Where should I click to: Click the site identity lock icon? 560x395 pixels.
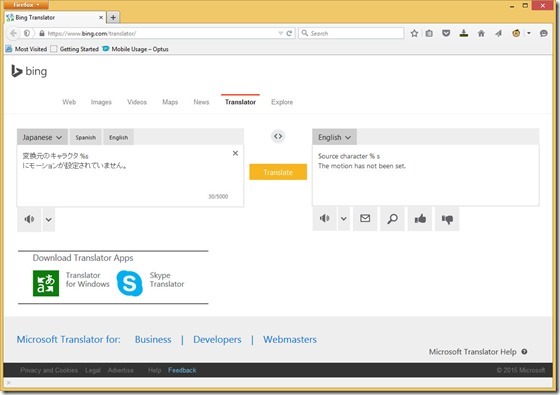point(42,34)
